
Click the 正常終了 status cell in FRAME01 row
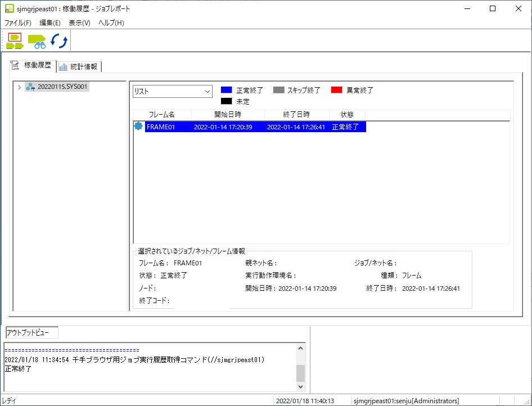(345, 127)
